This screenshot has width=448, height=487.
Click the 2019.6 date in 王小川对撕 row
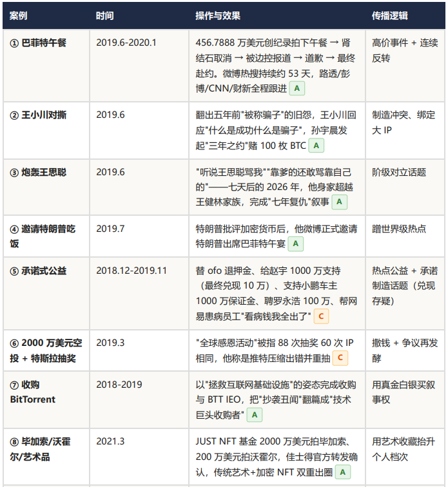[110, 115]
